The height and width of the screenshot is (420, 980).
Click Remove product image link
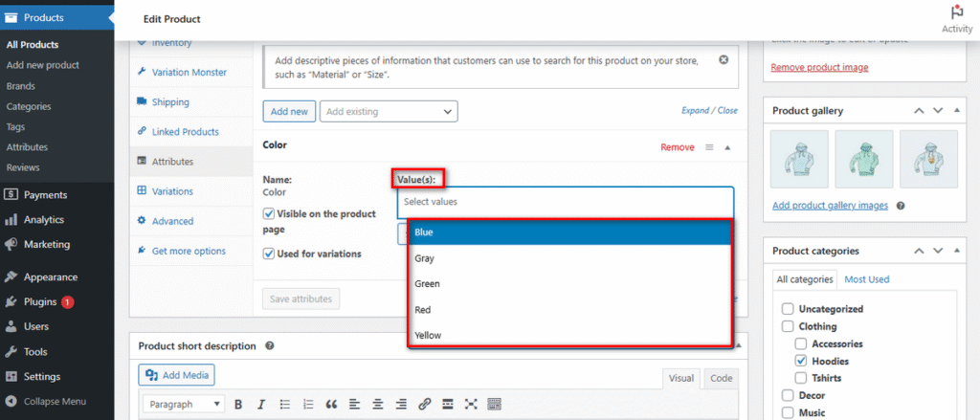[x=819, y=67]
